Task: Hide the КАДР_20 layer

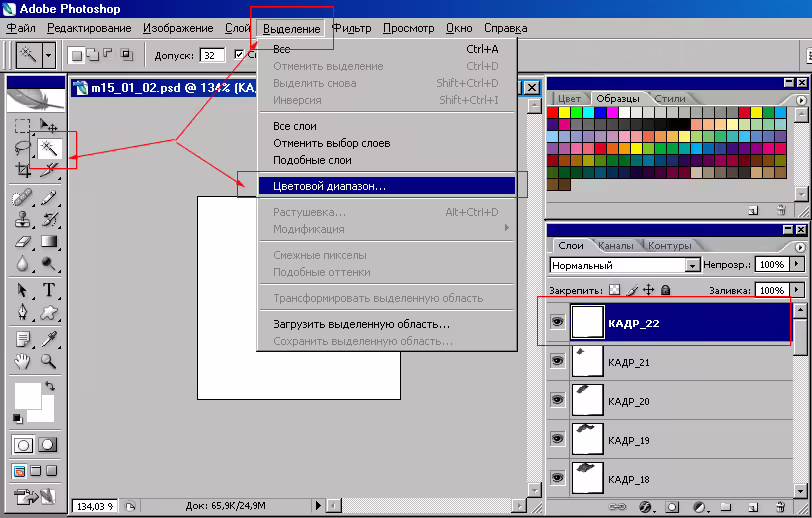Action: click(x=557, y=399)
